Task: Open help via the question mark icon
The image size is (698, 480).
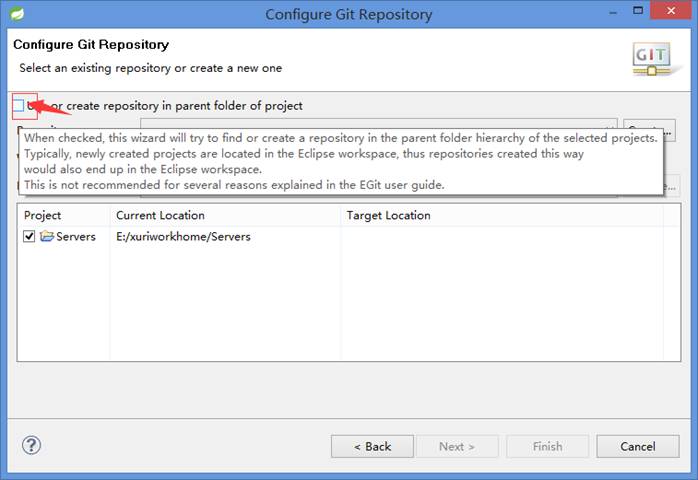Action: pos(31,445)
